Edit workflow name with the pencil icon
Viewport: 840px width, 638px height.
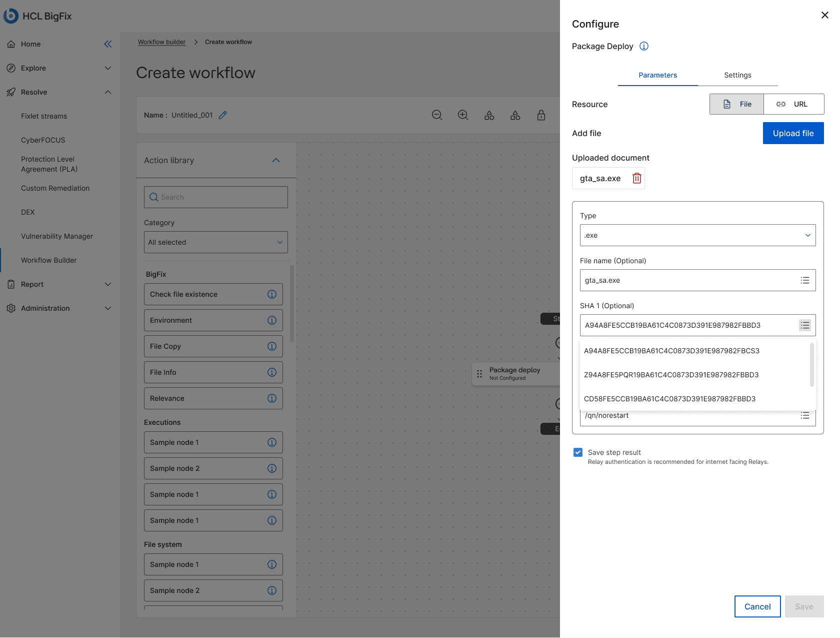223,115
